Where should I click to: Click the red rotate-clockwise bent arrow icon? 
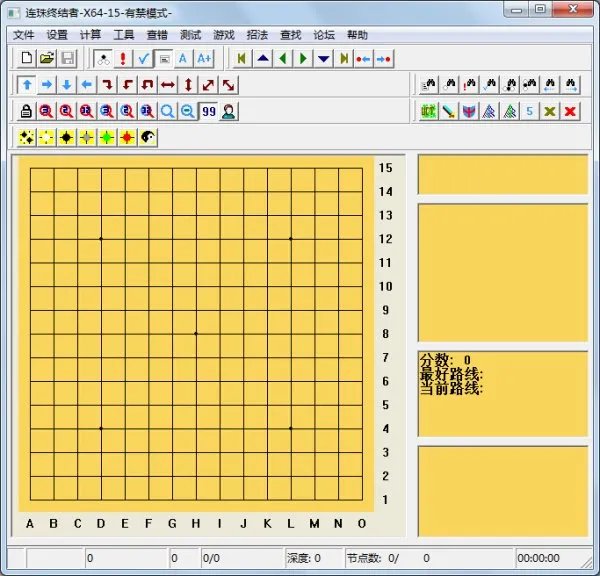tap(108, 85)
